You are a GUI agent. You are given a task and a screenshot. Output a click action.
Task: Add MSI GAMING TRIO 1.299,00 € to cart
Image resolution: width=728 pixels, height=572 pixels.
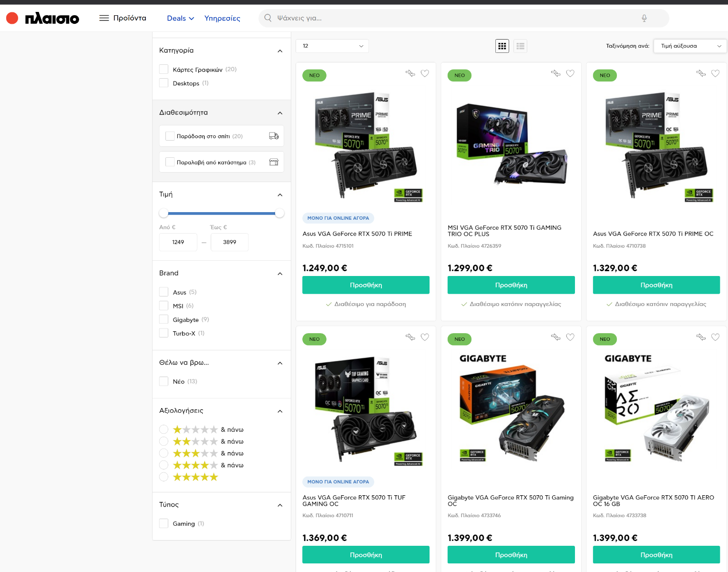[511, 285]
